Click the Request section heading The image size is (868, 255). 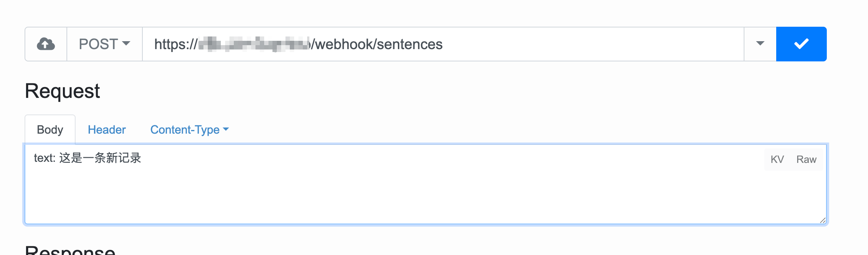click(x=62, y=91)
